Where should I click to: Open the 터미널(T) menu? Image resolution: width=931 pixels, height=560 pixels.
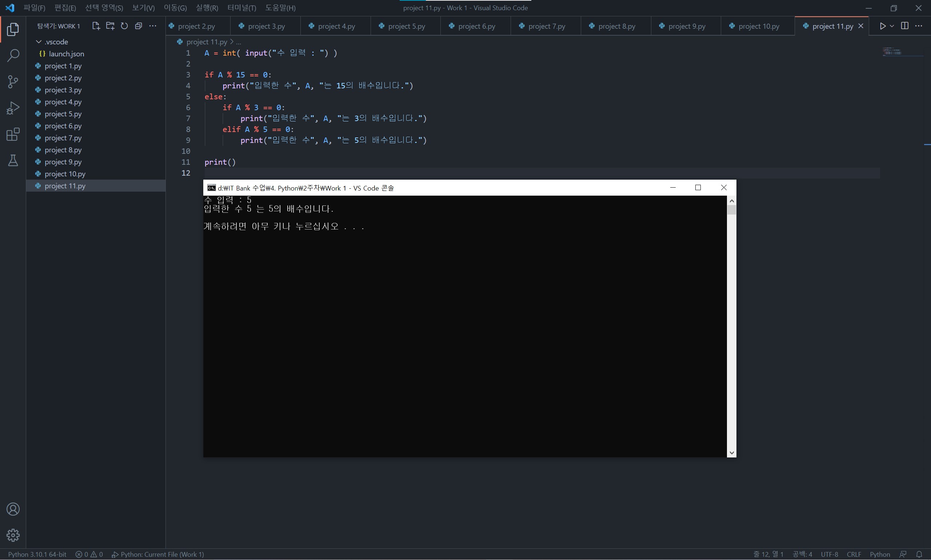(241, 8)
